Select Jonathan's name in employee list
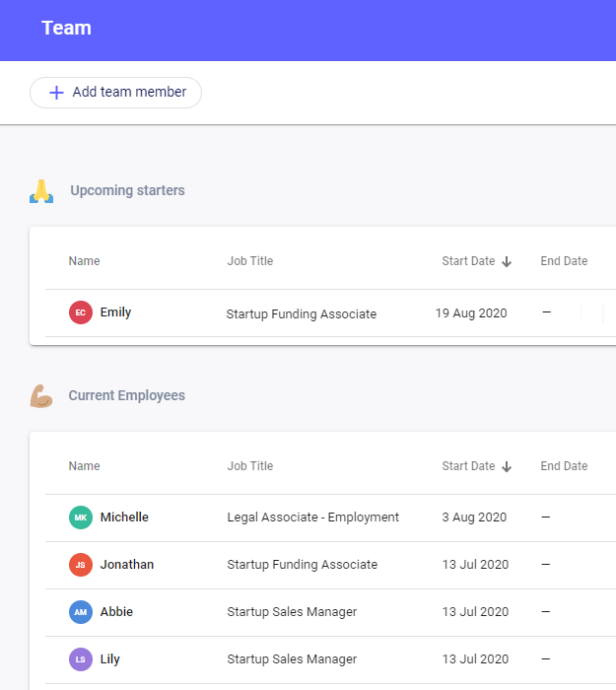 [126, 565]
